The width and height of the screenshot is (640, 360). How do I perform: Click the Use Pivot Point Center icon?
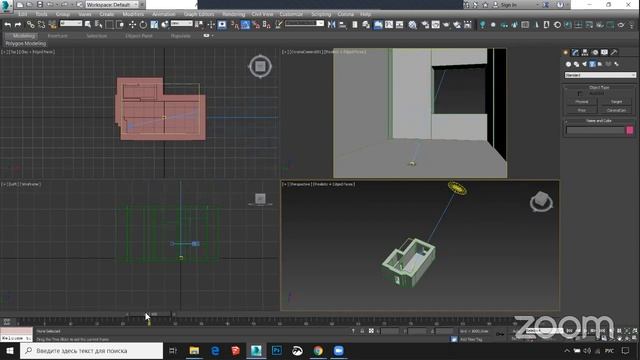coord(199,24)
